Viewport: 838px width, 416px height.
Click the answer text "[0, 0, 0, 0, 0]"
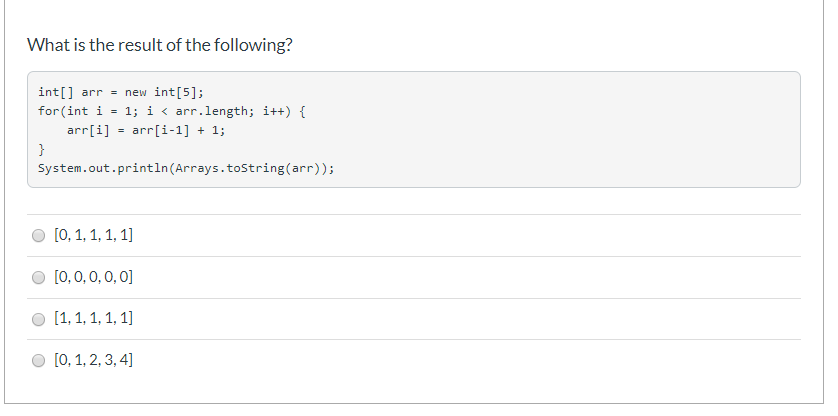[95, 277]
